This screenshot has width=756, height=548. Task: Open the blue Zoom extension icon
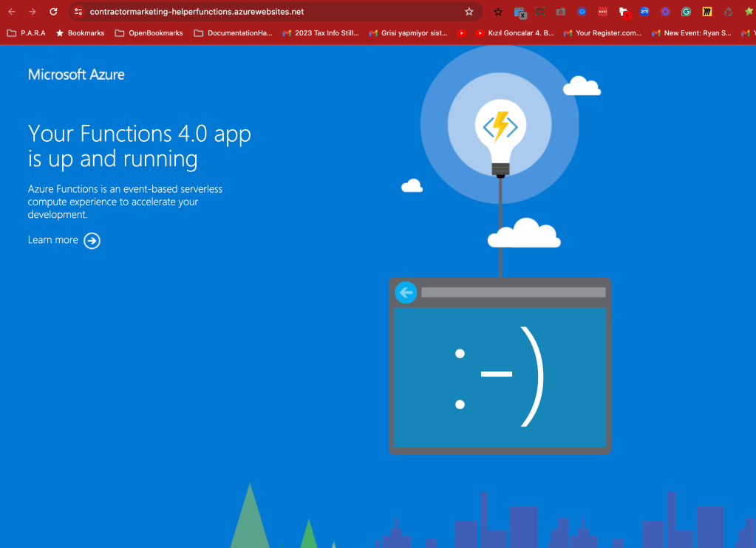(x=644, y=12)
